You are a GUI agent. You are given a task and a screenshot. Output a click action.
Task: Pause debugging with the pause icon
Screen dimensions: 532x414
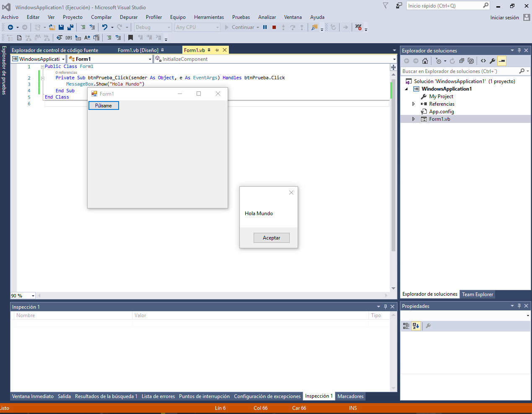265,27
